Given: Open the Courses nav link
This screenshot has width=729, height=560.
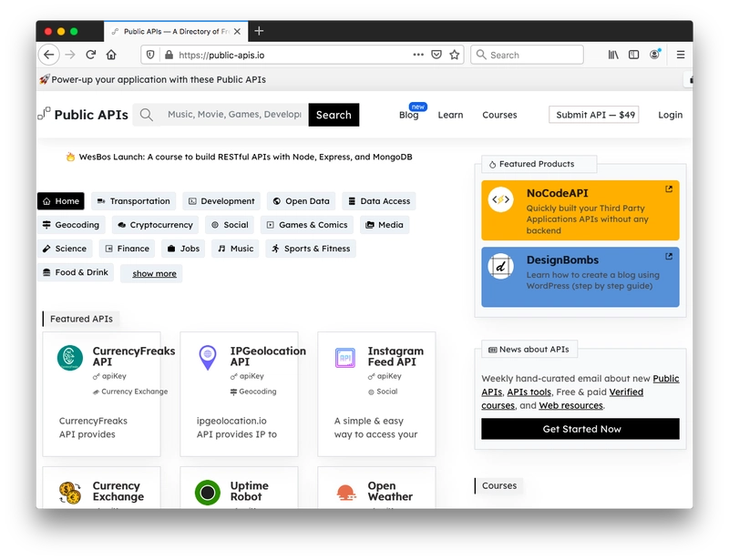Looking at the screenshot, I should click(499, 115).
